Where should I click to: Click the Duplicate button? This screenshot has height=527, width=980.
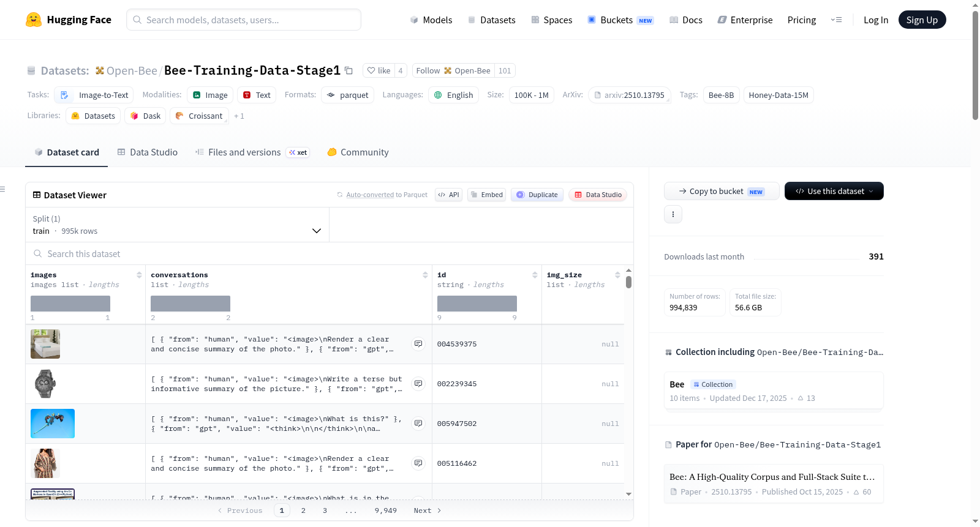pos(537,195)
